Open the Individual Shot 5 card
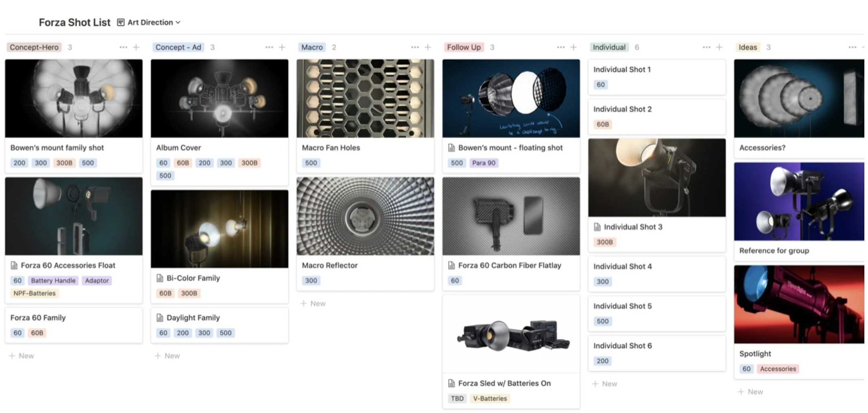Screen dimensions: 868x413 (657, 314)
